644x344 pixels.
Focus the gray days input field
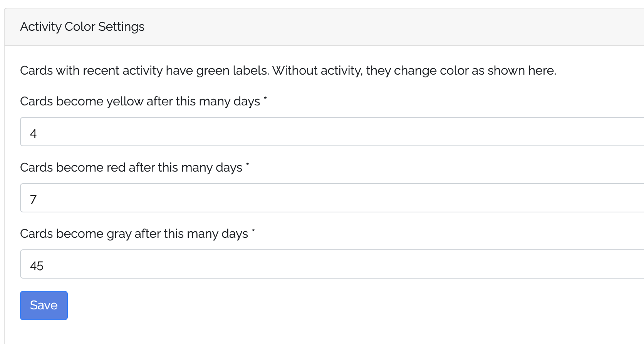(331, 264)
